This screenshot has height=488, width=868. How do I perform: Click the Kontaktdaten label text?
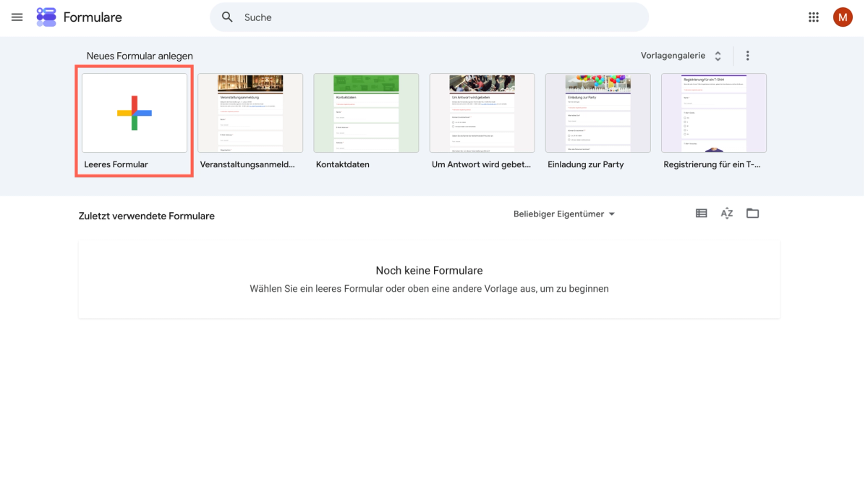click(343, 164)
